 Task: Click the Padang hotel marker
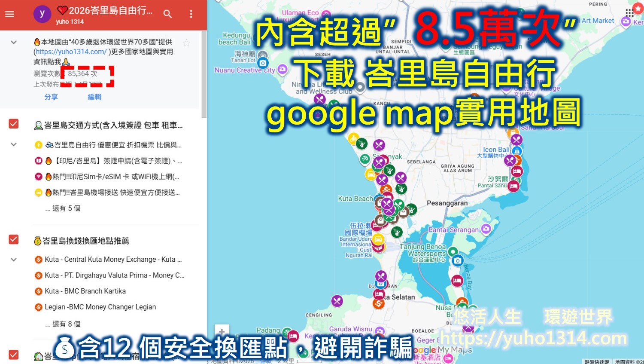pyautogui.click(x=293, y=336)
